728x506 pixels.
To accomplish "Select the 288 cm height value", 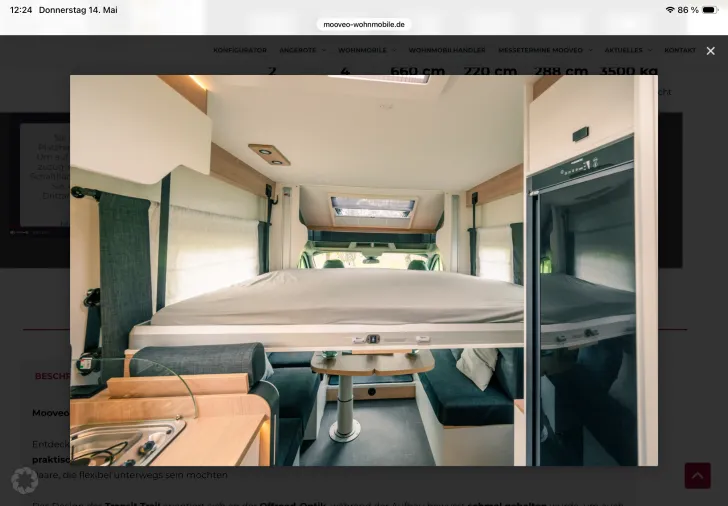I will (x=561, y=71).
